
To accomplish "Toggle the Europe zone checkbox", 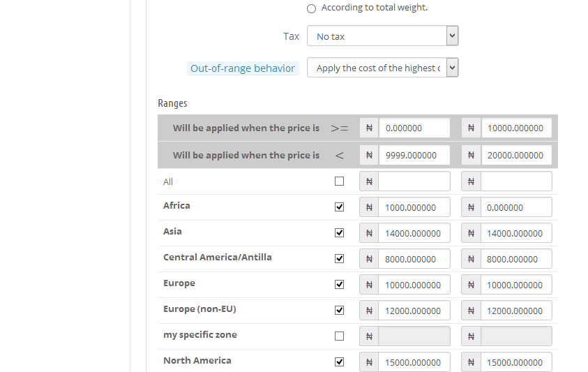I will click(340, 285).
